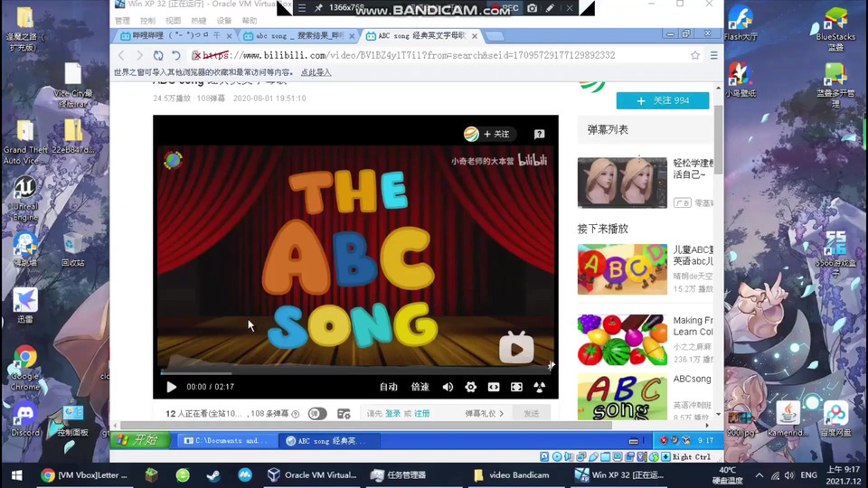Open the 弹幕礼仪 etiquette link

(x=485, y=413)
